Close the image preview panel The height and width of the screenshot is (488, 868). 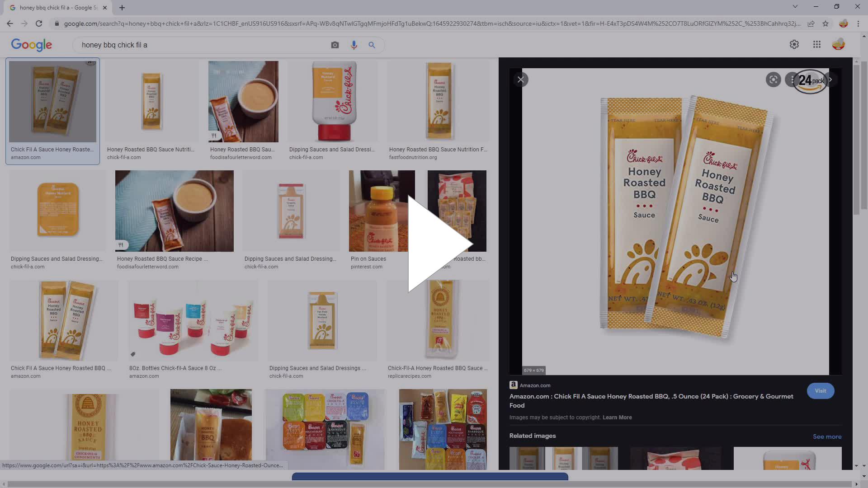521,80
